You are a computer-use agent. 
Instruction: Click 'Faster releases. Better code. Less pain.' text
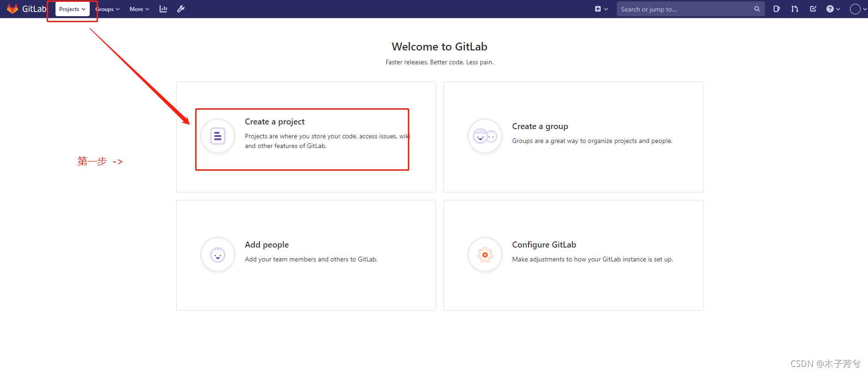(439, 62)
